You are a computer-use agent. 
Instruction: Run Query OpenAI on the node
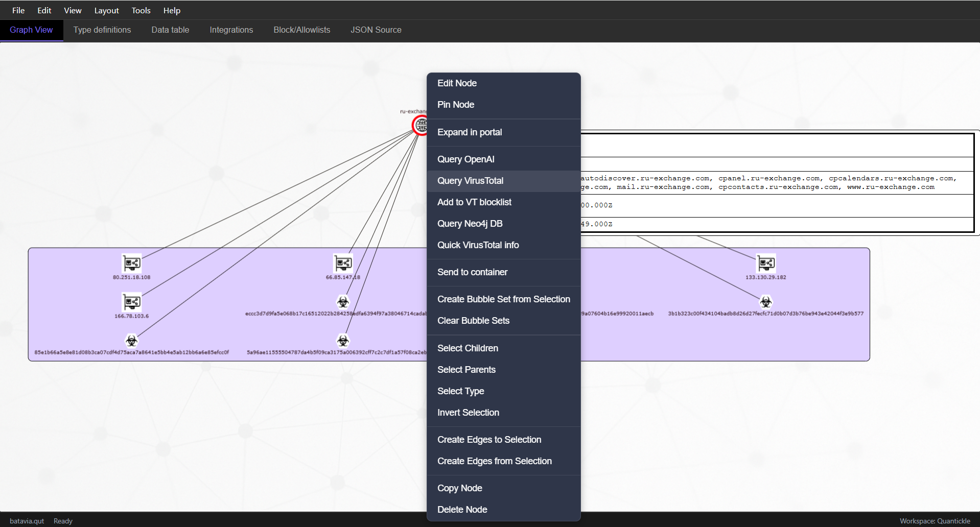pos(504,159)
